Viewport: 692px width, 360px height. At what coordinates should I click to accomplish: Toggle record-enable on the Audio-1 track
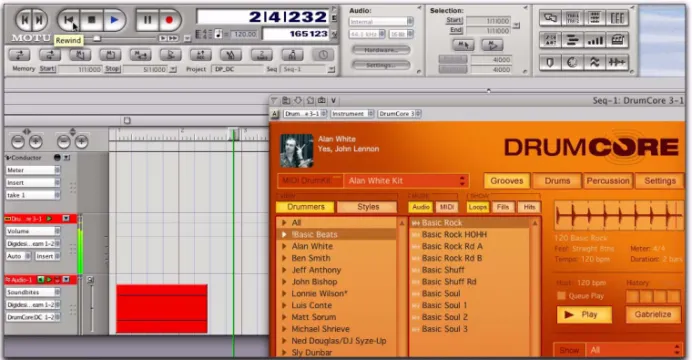(x=56, y=280)
